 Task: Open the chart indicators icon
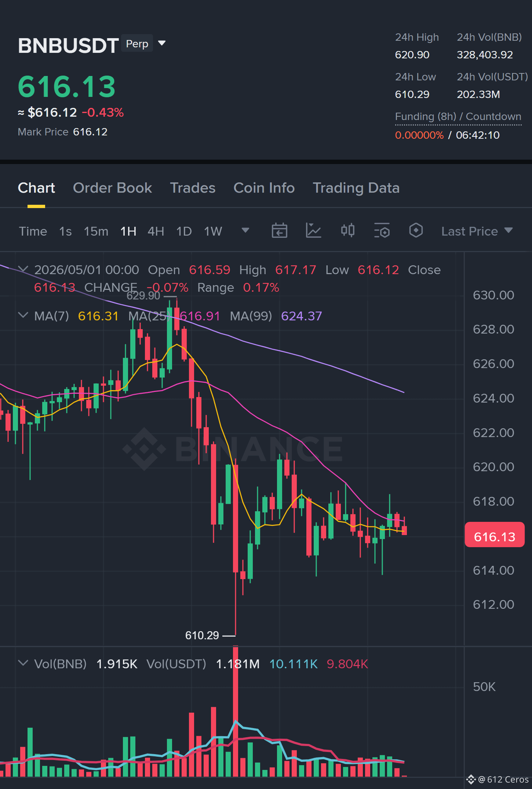pos(313,231)
